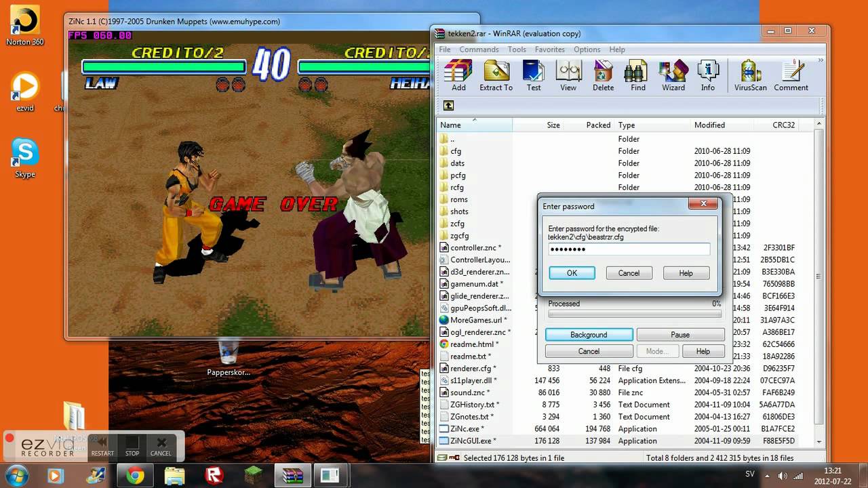The image size is (868, 488).
Task: Select the pcfg folder in archive
Action: pos(458,176)
